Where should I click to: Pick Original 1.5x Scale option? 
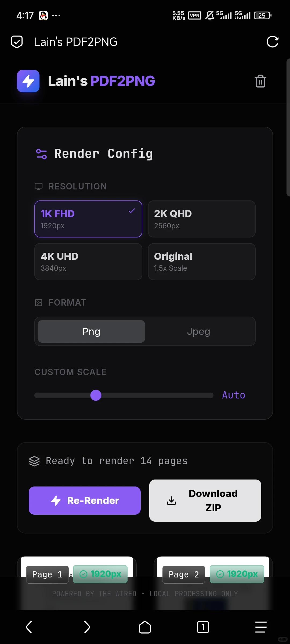click(201, 262)
